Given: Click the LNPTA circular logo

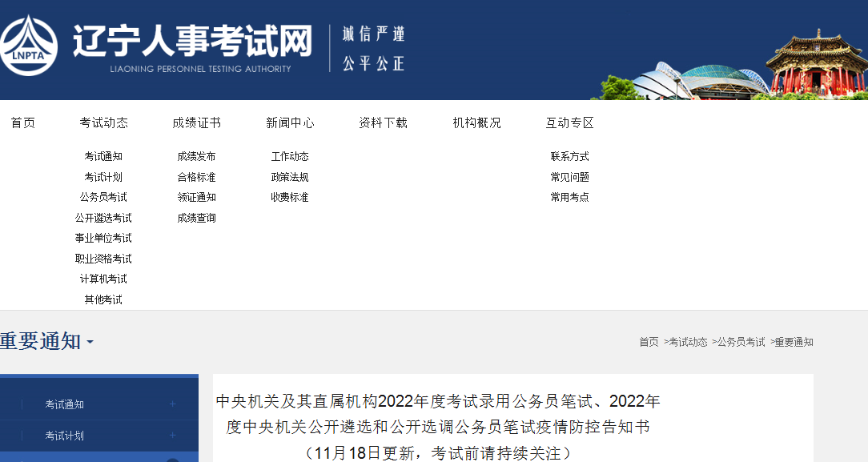Looking at the screenshot, I should [28, 46].
